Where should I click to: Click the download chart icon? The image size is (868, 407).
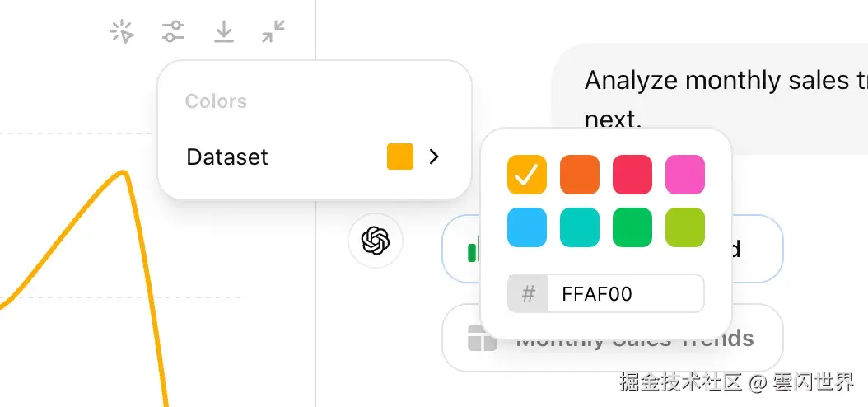pyautogui.click(x=223, y=32)
